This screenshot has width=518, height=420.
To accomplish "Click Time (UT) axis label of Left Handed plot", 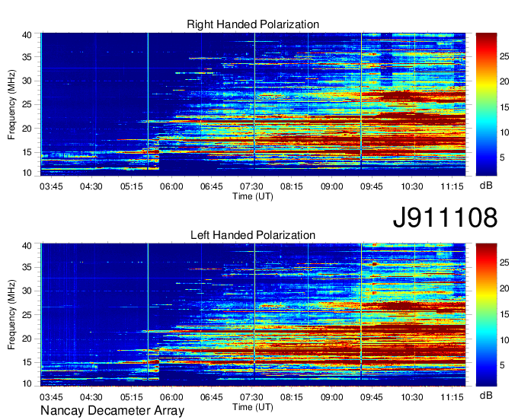I will coord(253,407).
